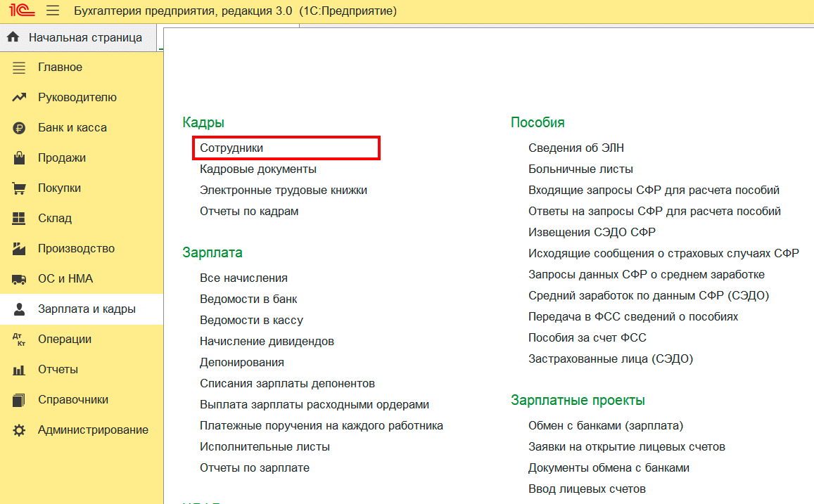Click the Продажи shopping bag icon
This screenshot has height=504, width=814.
(x=20, y=158)
